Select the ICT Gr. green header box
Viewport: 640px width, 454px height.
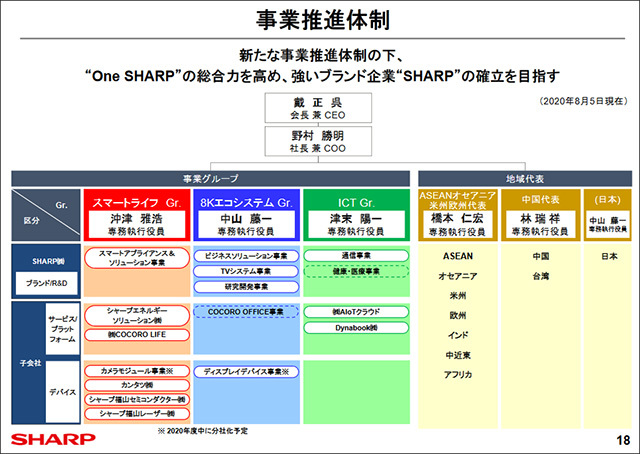[356, 215]
